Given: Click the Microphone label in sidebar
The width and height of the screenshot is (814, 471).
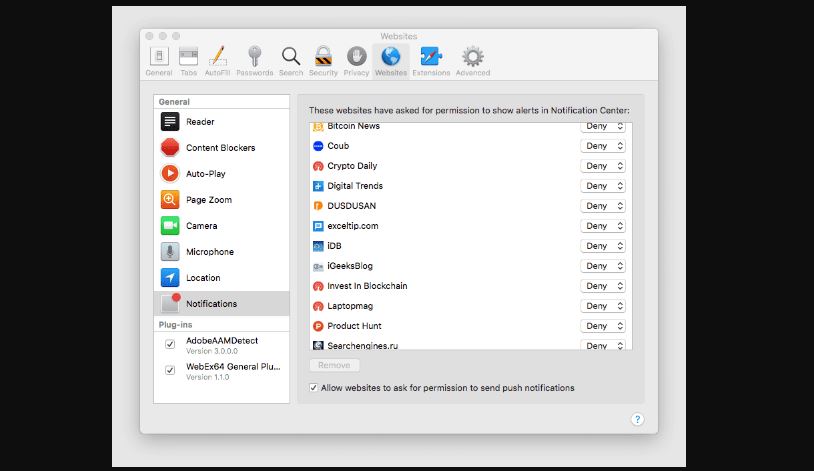Looking at the screenshot, I should (x=210, y=251).
